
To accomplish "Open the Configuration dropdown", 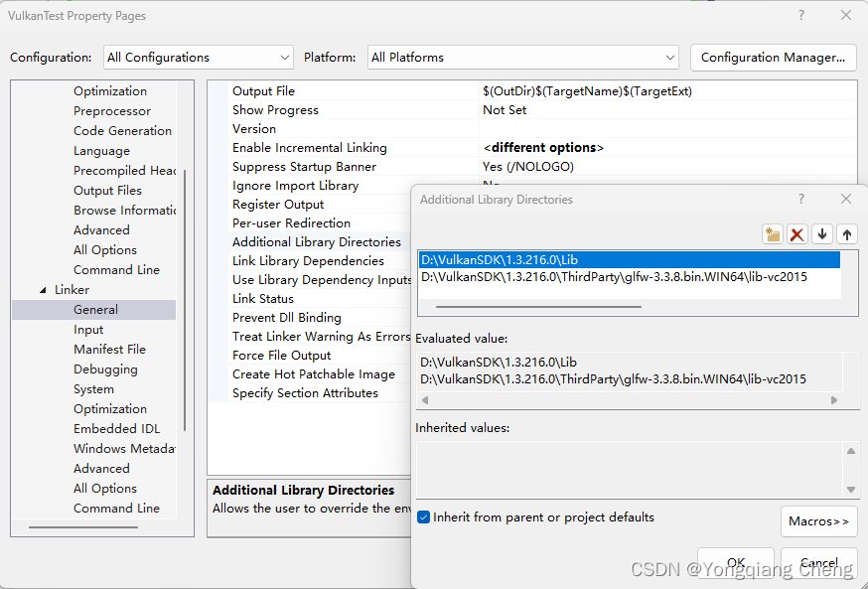I will 284,57.
